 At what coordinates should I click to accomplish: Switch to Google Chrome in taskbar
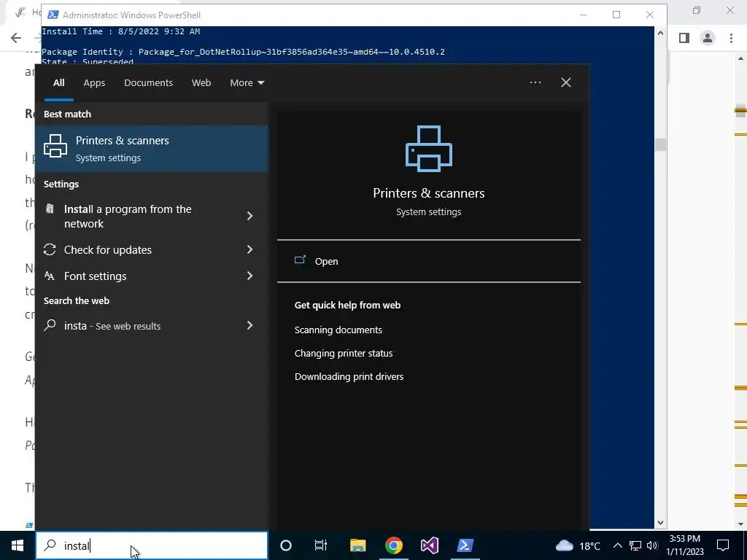click(x=393, y=545)
